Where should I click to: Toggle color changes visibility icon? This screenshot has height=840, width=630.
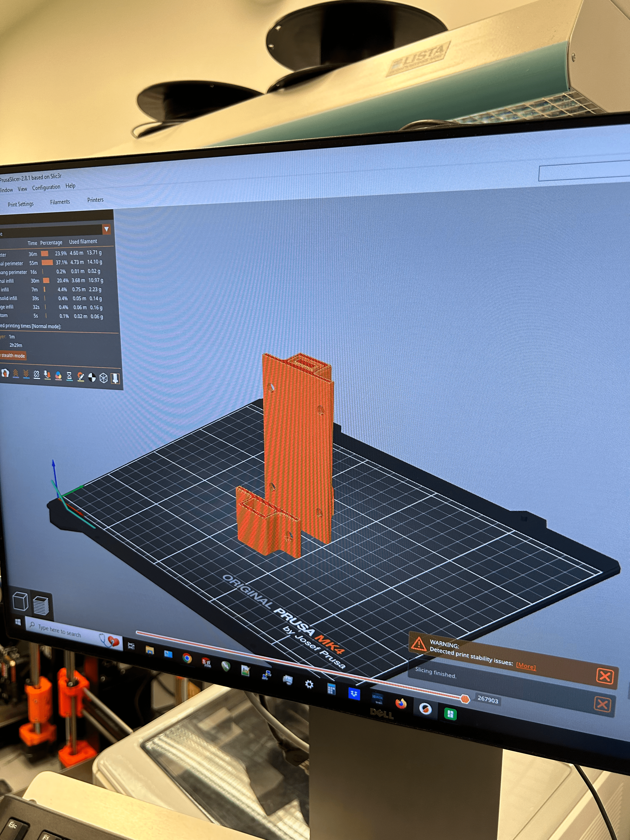[58, 376]
